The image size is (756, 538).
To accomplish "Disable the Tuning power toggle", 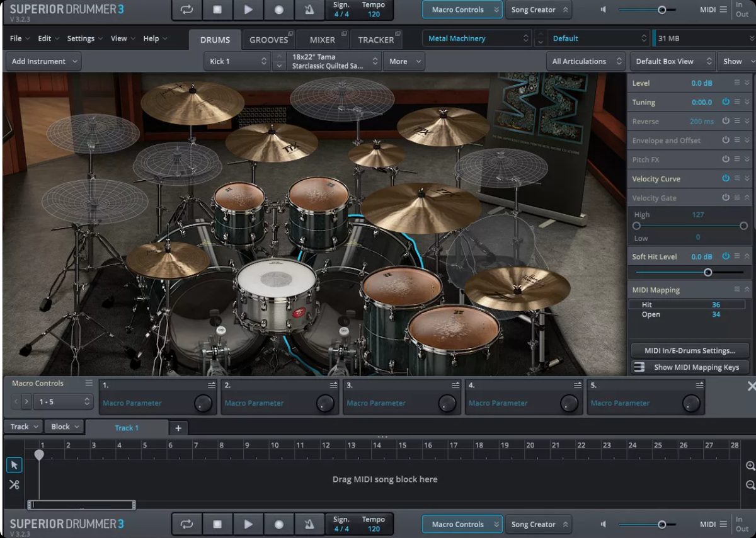I will tap(726, 101).
